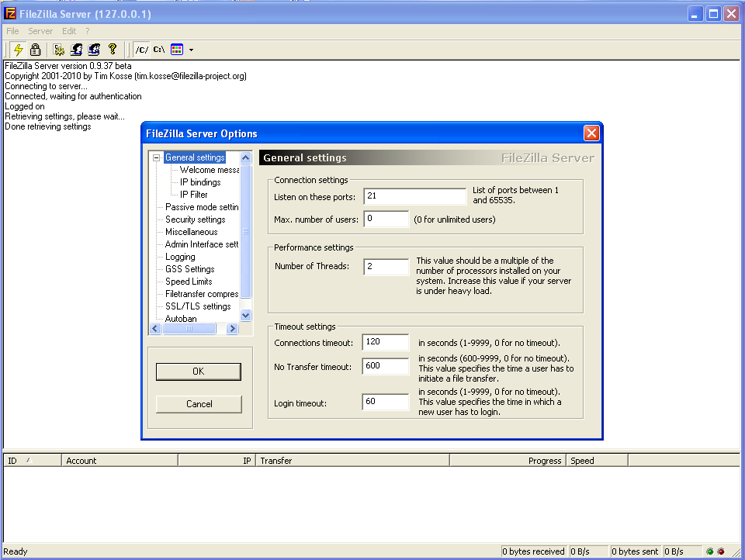Click the colored grid sort-order icon
The height and width of the screenshot is (560, 745).
177,50
